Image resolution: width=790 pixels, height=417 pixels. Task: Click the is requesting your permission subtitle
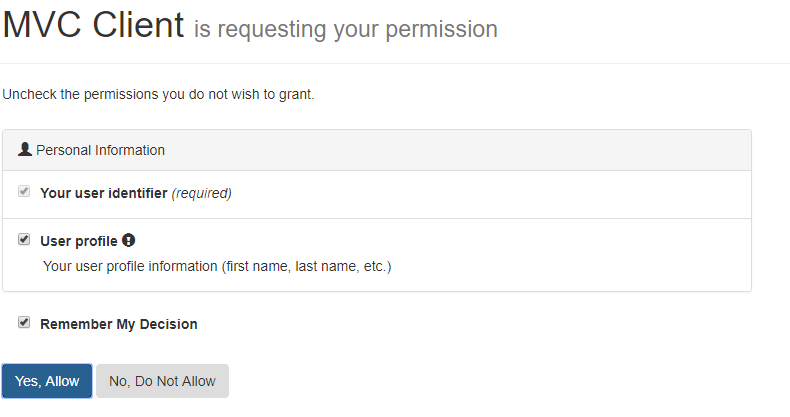coord(346,29)
